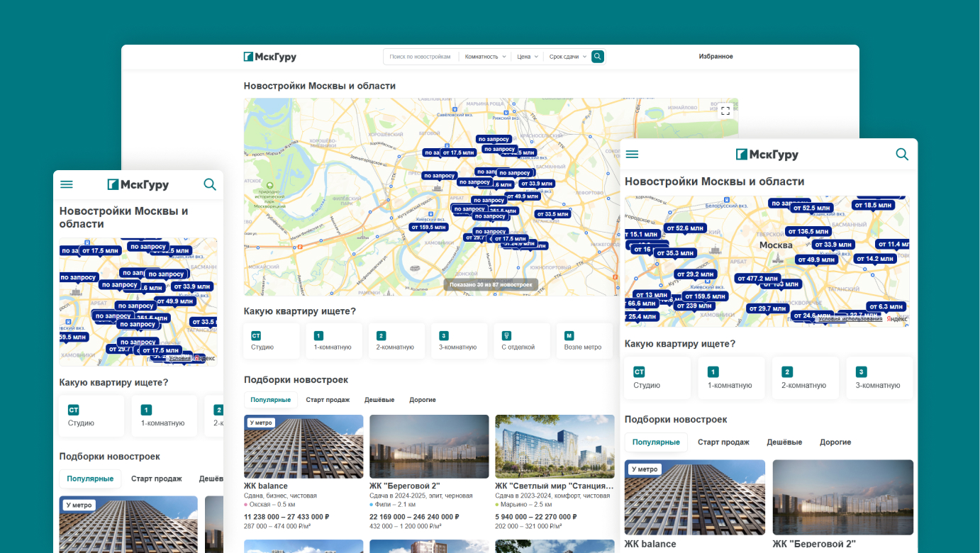Screen dimensions: 980x553
Task: Select 'от 136.5 млн' marker on tablet map
Action: 809,232
